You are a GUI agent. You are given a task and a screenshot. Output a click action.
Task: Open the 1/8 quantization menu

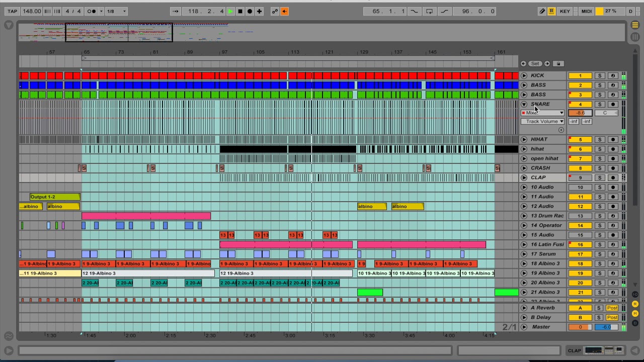pyautogui.click(x=116, y=11)
